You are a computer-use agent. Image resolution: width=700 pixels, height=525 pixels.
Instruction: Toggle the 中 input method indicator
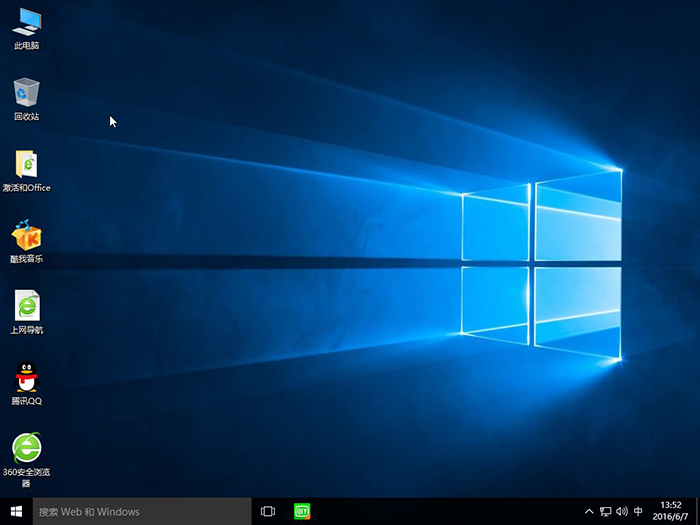coord(638,511)
